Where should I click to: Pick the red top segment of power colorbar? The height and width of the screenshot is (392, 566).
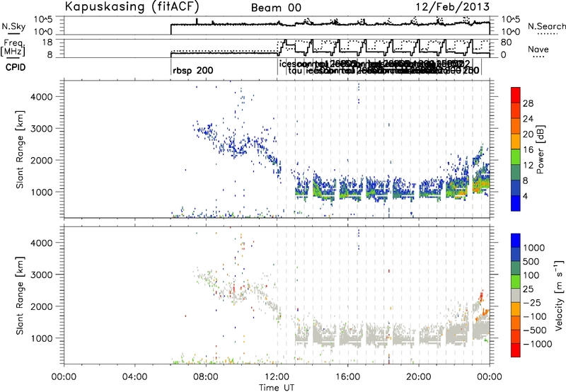click(x=516, y=96)
